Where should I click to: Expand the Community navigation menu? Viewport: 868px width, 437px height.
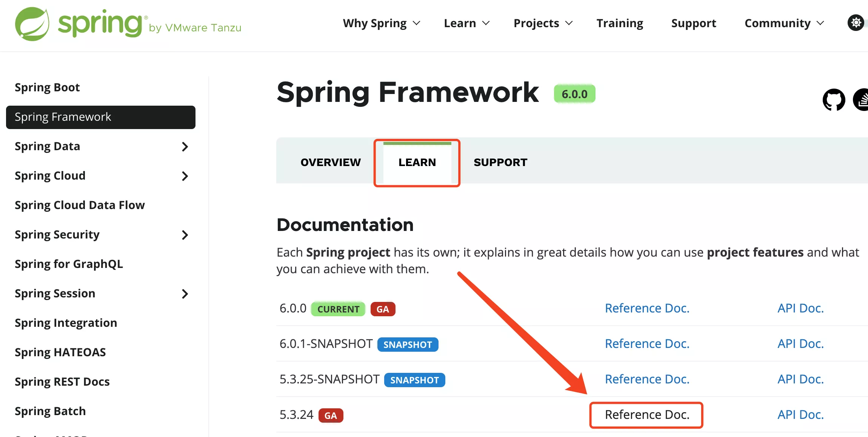coord(784,23)
